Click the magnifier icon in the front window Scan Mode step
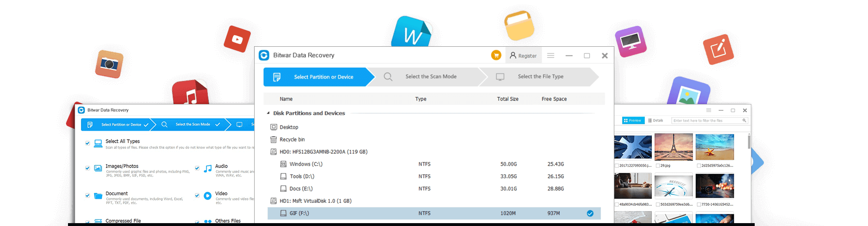 (388, 77)
